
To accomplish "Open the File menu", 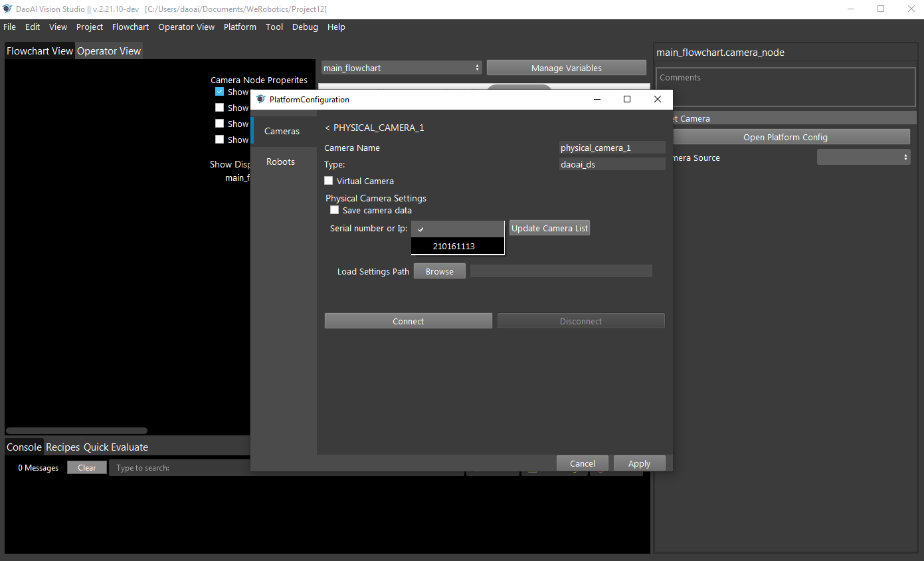I will 9,27.
